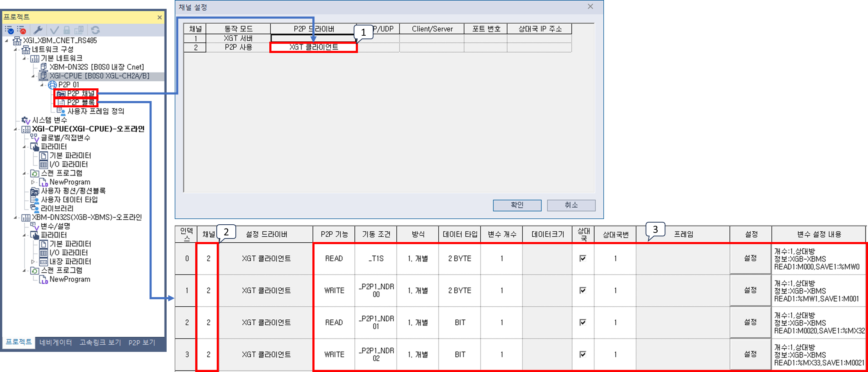Screen dimensions: 868x372
Task: Expand the NewProgram tree node
Action: 32,182
